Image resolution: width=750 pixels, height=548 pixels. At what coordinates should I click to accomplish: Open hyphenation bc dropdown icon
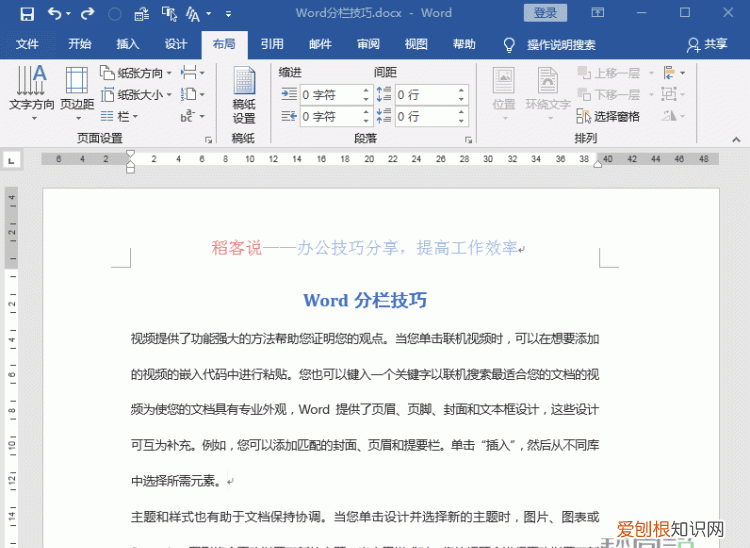point(193,116)
